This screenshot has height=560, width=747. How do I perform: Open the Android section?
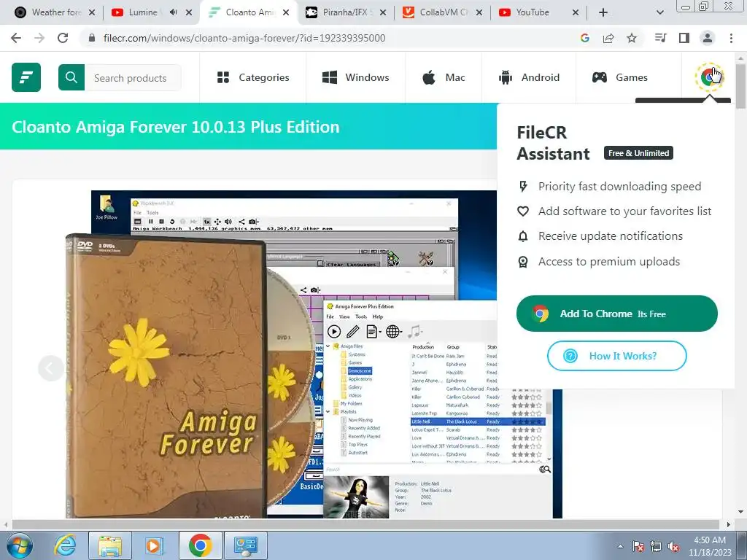529,77
